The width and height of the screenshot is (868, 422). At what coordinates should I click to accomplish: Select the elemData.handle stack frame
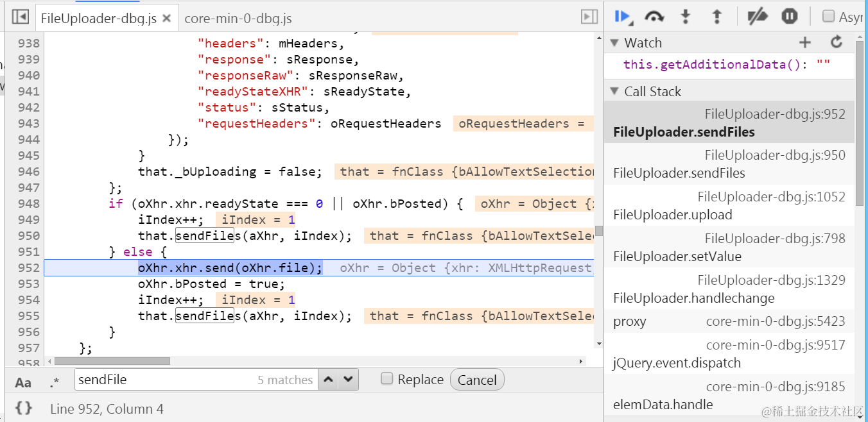pyautogui.click(x=729, y=395)
